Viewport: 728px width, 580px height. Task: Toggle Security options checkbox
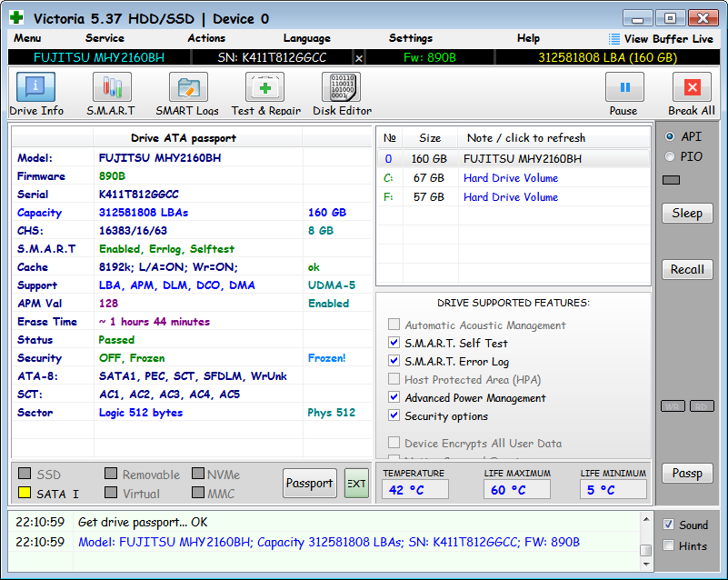(x=394, y=415)
